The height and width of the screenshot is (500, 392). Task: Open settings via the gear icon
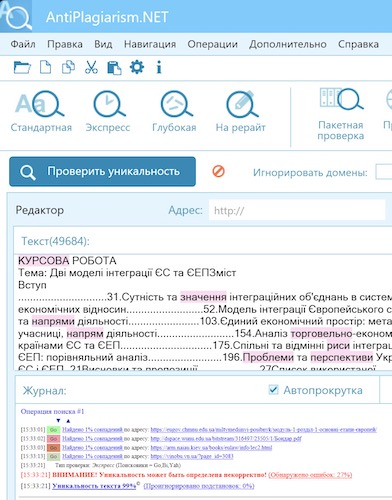pos(137,67)
